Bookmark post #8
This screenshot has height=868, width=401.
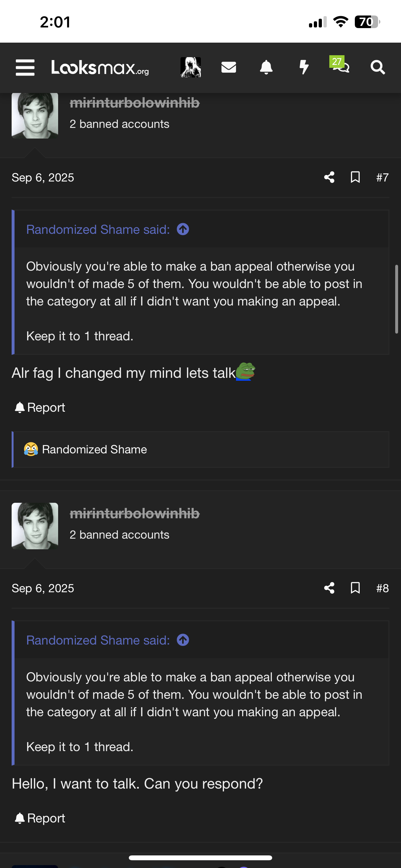[x=355, y=588]
